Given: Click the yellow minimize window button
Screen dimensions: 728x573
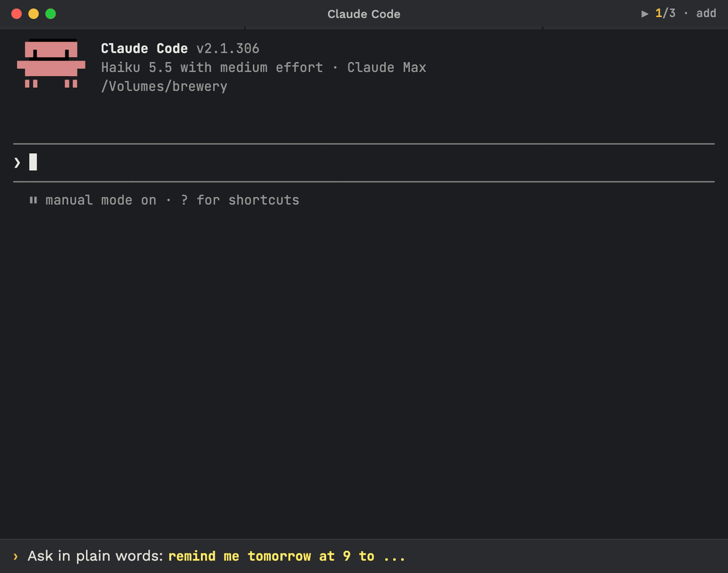Looking at the screenshot, I should tap(33, 14).
